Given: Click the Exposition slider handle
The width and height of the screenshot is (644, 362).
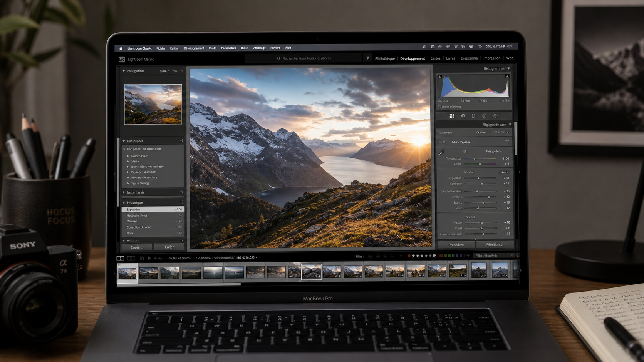Looking at the screenshot, I should (x=478, y=178).
